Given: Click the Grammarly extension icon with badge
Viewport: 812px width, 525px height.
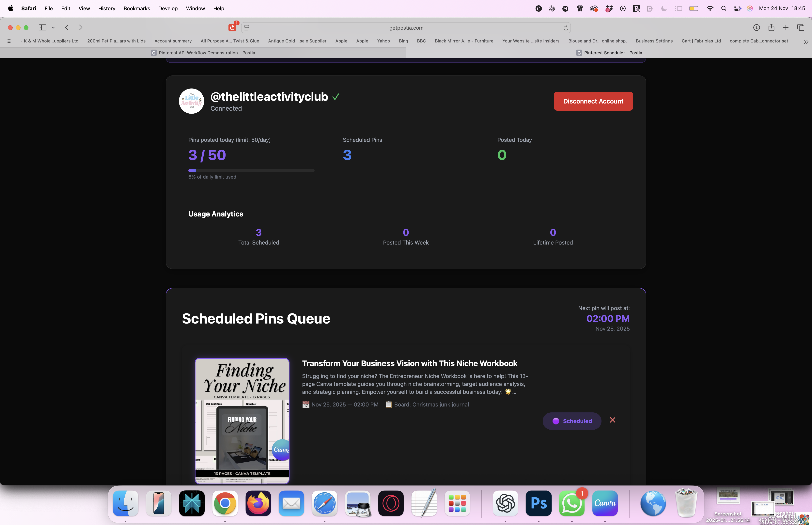Looking at the screenshot, I should point(232,27).
